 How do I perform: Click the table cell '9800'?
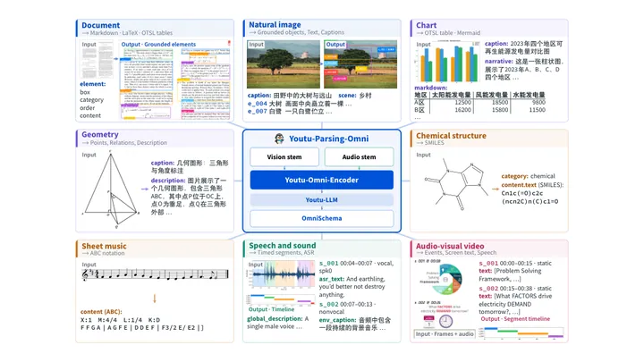(538, 102)
